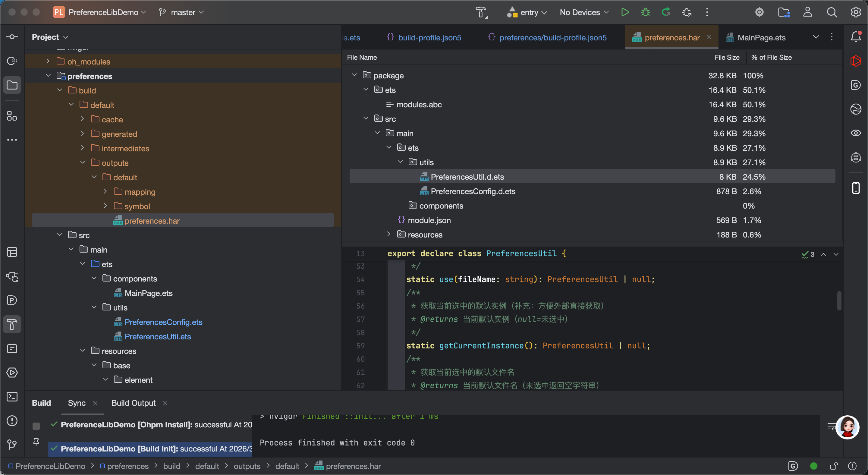
Task: Select the Build Output tab
Action: tap(134, 403)
